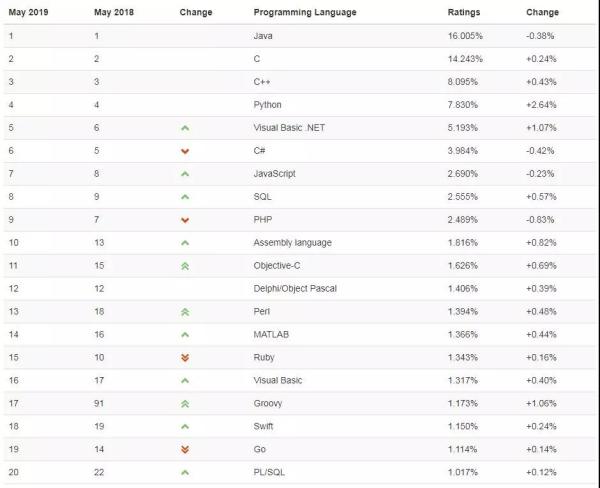Click the double up arrow for Groovy
The height and width of the screenshot is (488, 600).
(185, 404)
